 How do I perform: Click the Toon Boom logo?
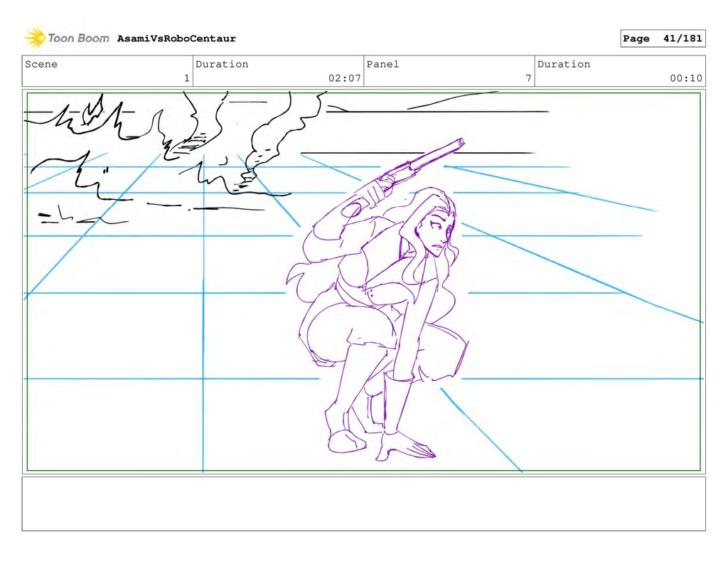click(67, 38)
